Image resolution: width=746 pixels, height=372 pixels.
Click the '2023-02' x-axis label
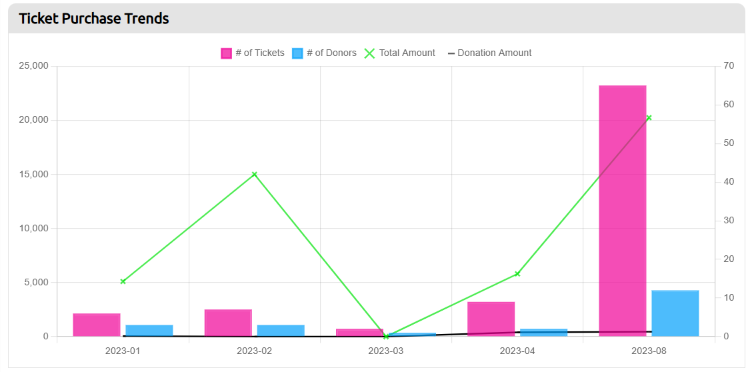[255, 351]
